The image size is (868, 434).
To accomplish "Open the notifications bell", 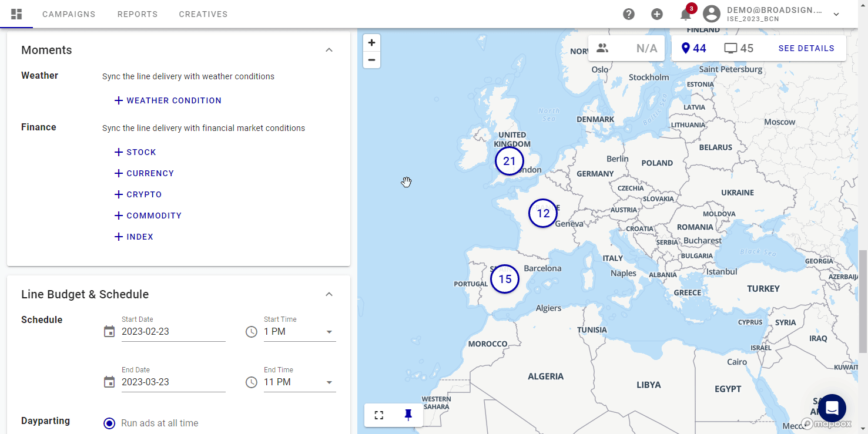I will 685,14.
